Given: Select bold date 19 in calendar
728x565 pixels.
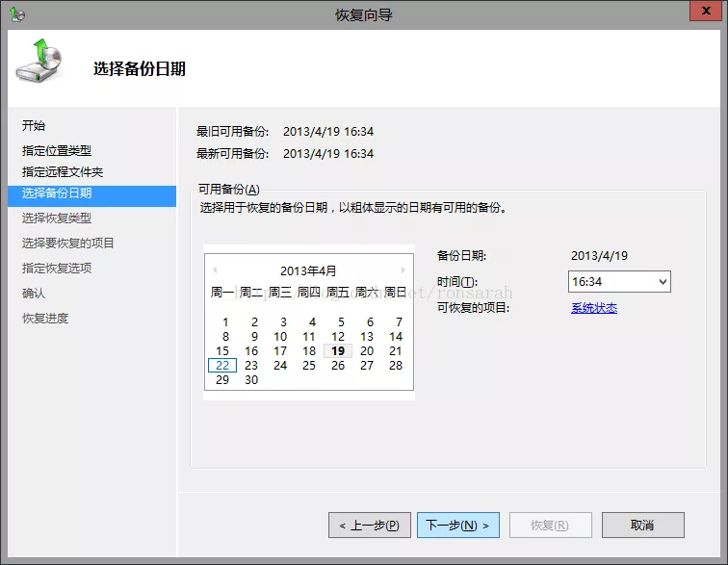Looking at the screenshot, I should (x=338, y=351).
